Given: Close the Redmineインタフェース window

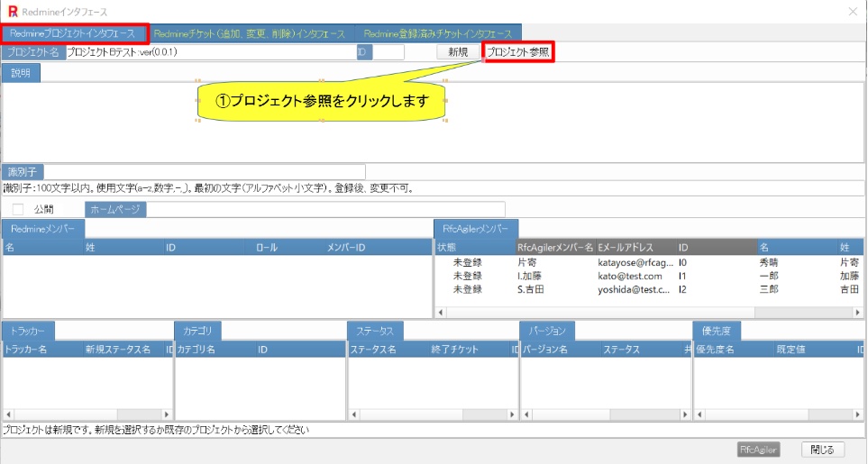Looking at the screenshot, I should 853,12.
